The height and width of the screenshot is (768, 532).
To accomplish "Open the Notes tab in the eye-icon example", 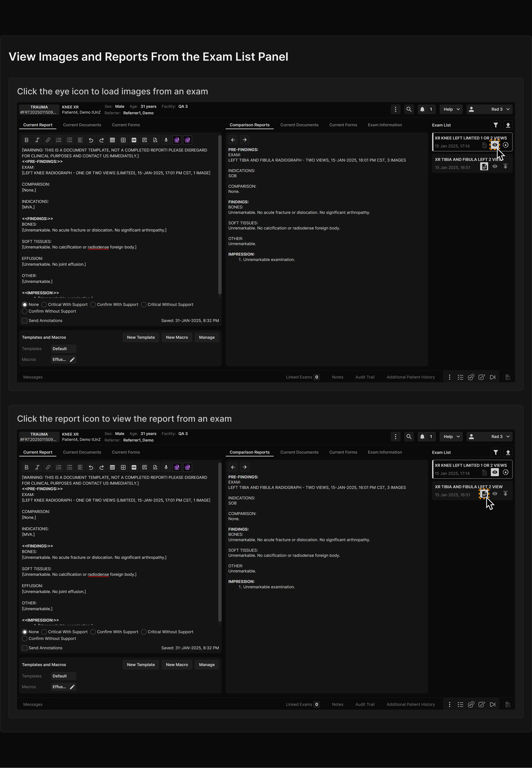I will click(338, 377).
